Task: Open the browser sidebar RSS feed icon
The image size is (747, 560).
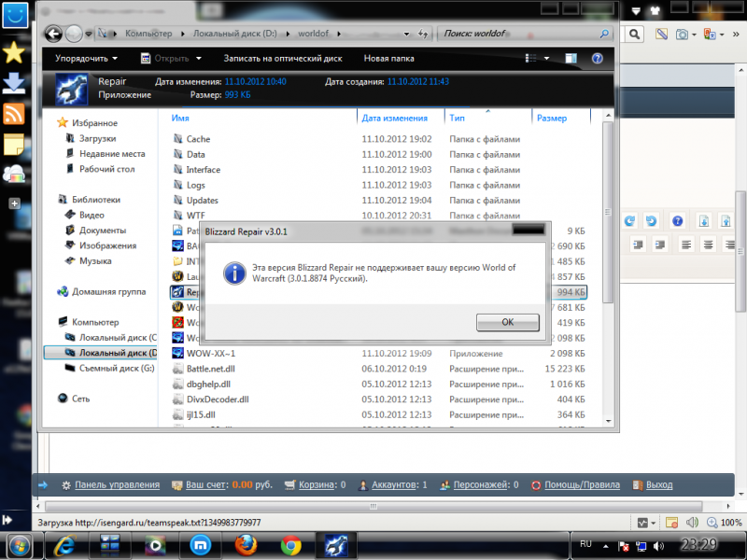Action: tap(14, 114)
